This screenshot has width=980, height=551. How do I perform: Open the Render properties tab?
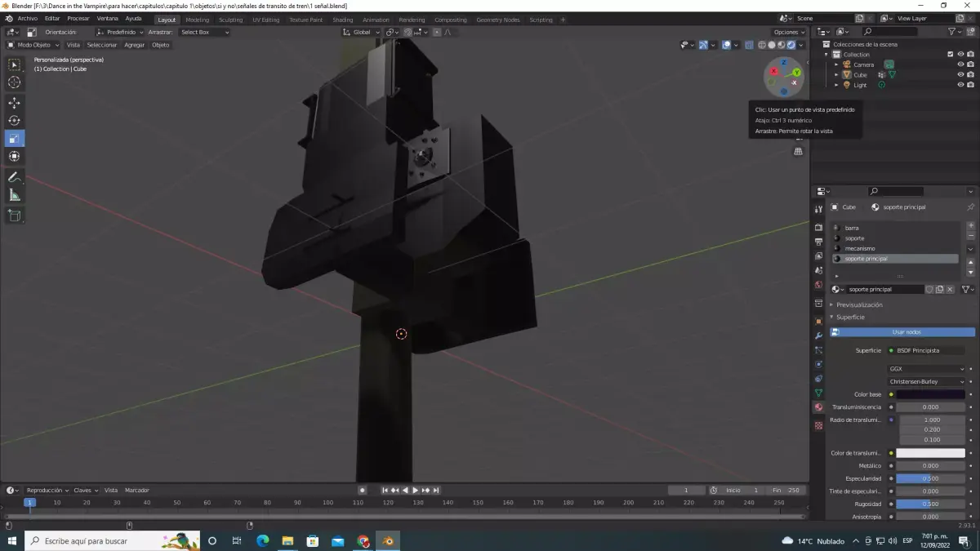(818, 228)
